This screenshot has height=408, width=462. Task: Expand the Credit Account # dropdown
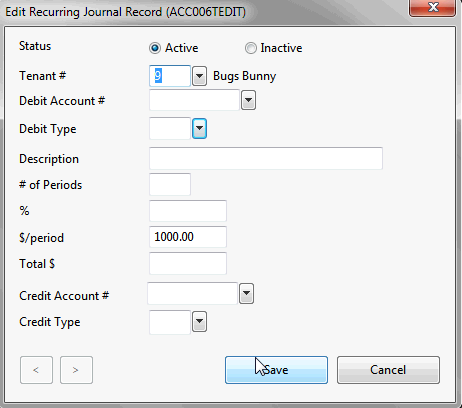click(x=246, y=293)
